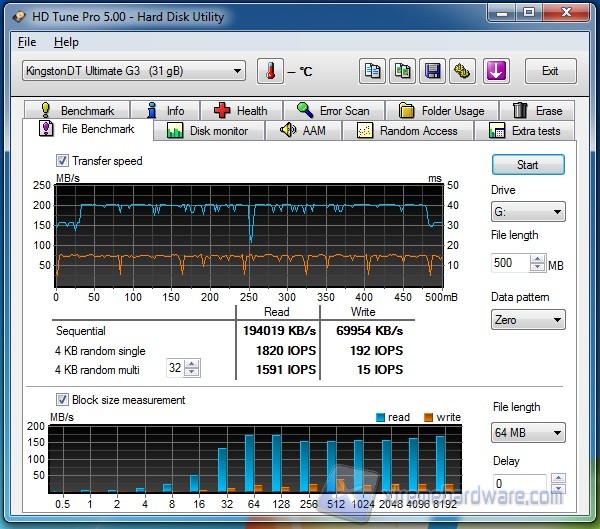Switch to the Erase tab
The height and width of the screenshot is (529, 600).
coord(537,111)
